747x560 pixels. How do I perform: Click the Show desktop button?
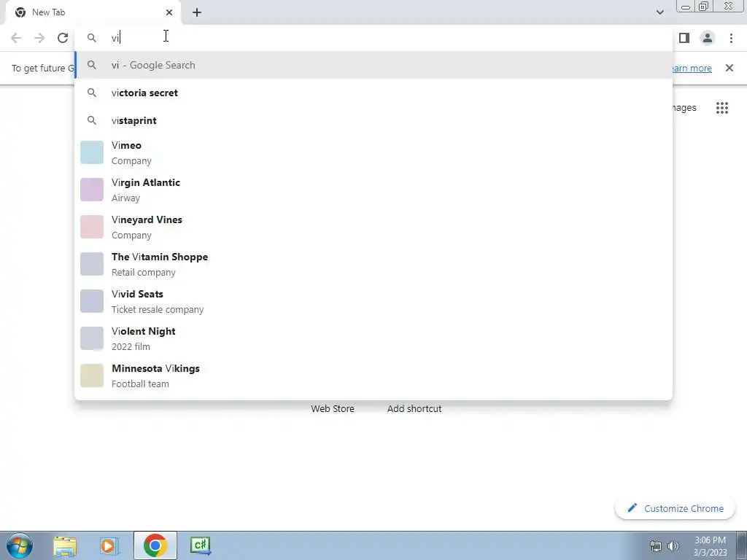click(742, 545)
